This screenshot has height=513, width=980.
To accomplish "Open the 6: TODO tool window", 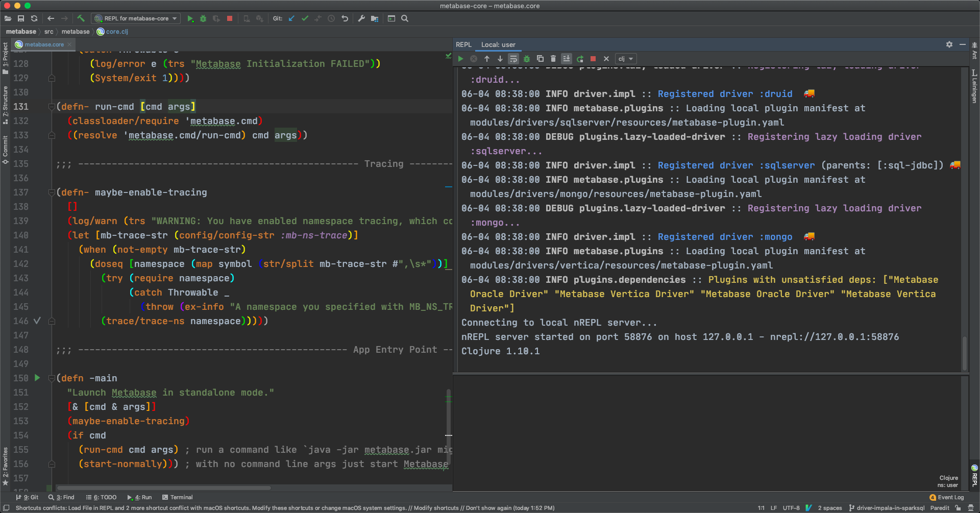I will (x=101, y=497).
